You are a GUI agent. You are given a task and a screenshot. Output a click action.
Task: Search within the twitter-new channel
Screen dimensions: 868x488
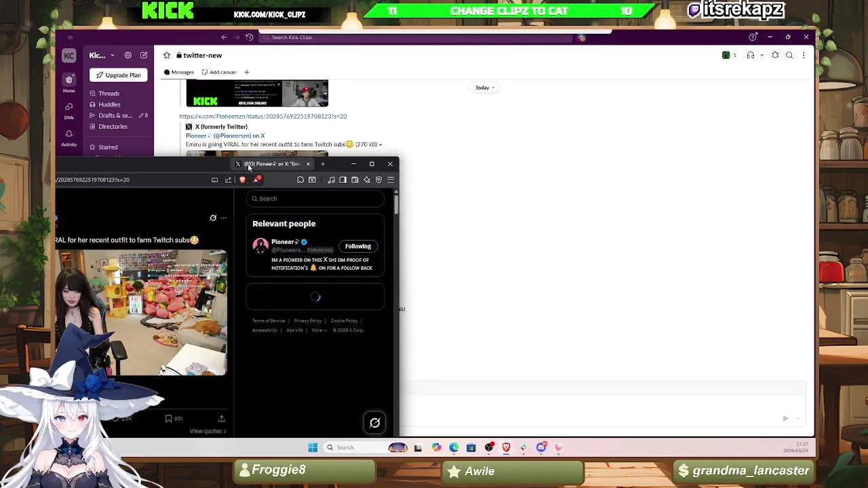(x=789, y=56)
